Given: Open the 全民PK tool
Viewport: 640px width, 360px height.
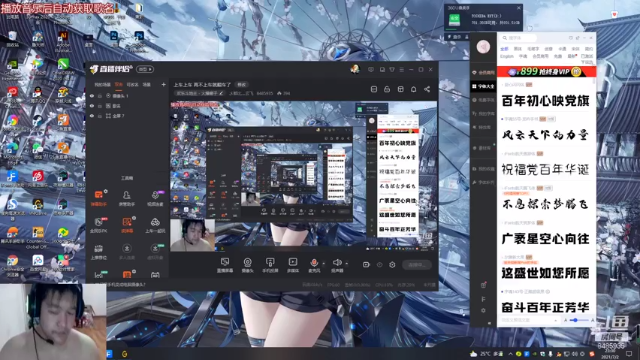Looking at the screenshot, I should [x=99, y=225].
